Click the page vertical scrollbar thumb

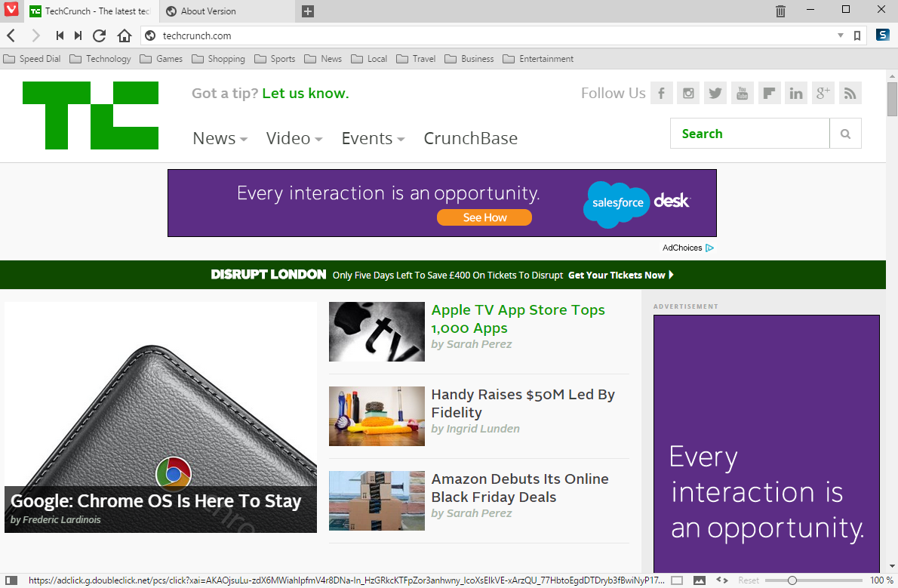click(892, 99)
